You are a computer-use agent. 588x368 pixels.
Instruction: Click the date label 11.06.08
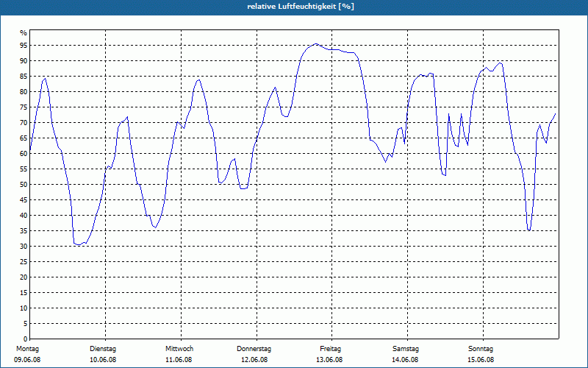coord(179,360)
